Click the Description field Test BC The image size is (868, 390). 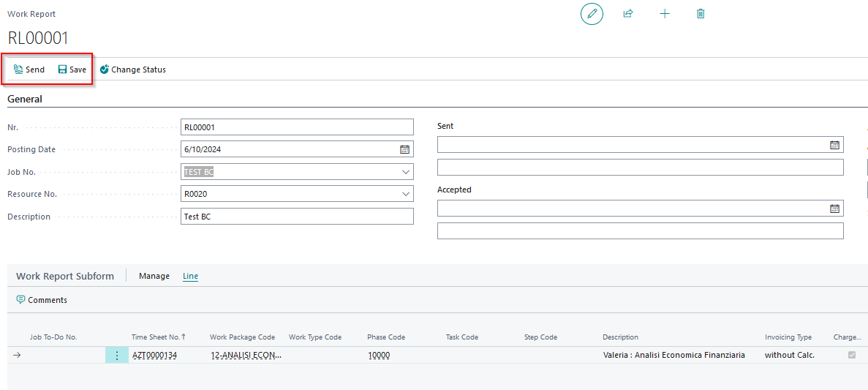tap(298, 217)
